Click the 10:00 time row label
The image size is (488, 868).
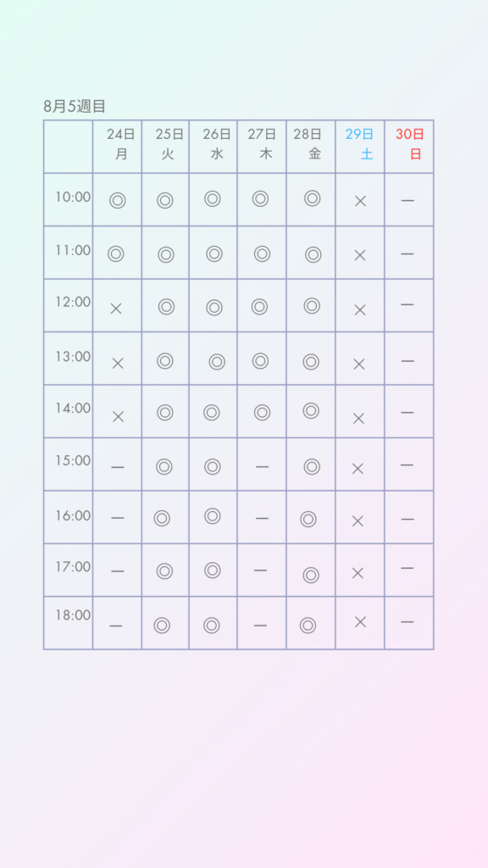(x=73, y=197)
